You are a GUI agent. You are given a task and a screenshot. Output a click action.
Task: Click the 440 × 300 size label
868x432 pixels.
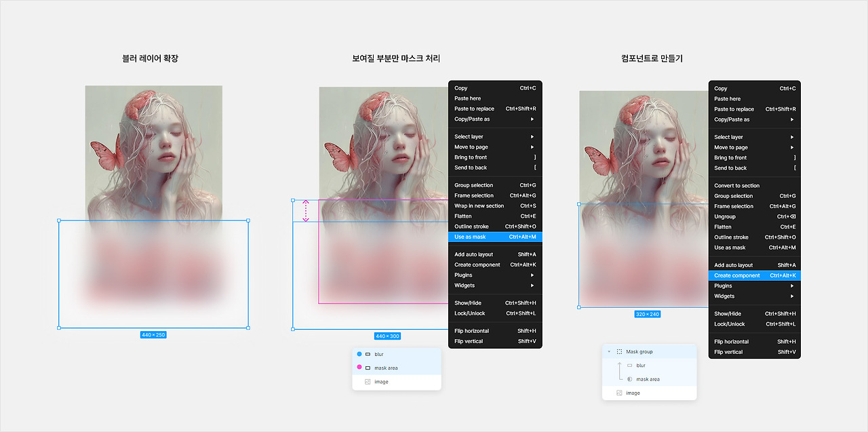tap(387, 336)
